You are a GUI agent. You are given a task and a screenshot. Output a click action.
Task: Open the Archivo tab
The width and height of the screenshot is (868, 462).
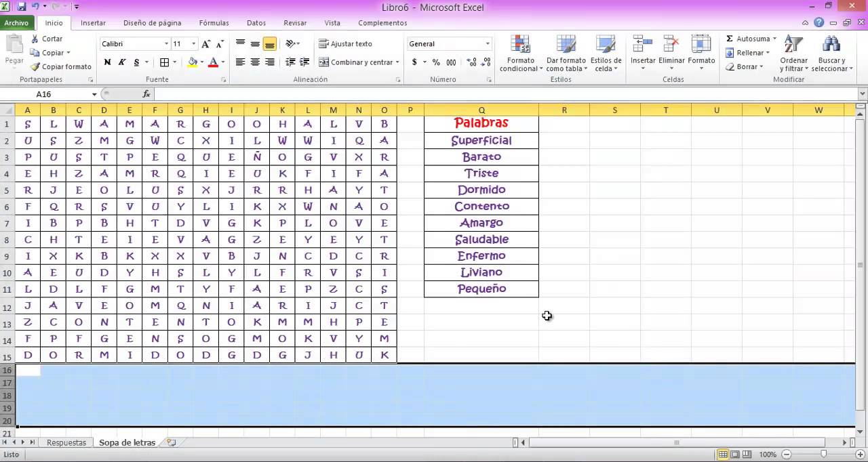tap(17, 22)
